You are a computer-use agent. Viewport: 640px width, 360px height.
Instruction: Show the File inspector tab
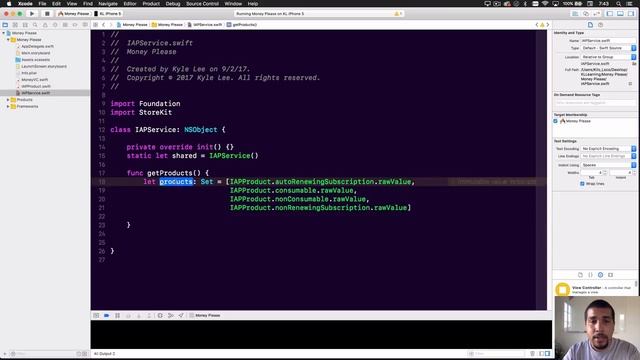coord(590,25)
